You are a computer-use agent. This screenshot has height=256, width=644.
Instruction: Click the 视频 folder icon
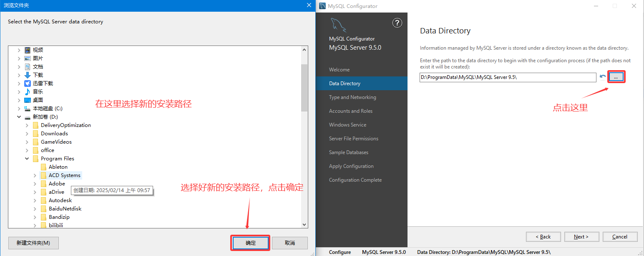pos(28,50)
